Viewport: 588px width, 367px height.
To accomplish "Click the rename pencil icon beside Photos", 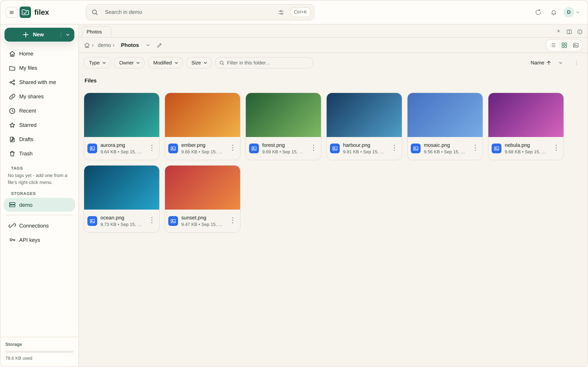I will pos(159,45).
